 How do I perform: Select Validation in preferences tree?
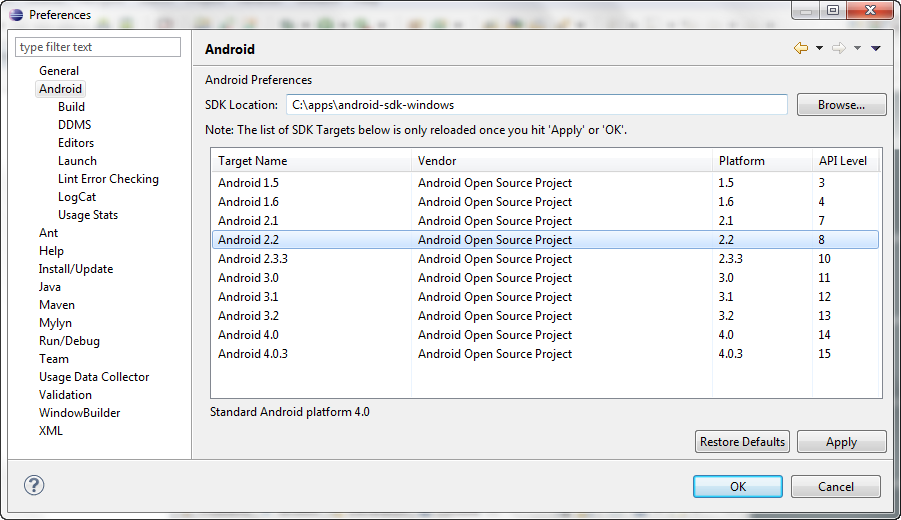click(65, 395)
